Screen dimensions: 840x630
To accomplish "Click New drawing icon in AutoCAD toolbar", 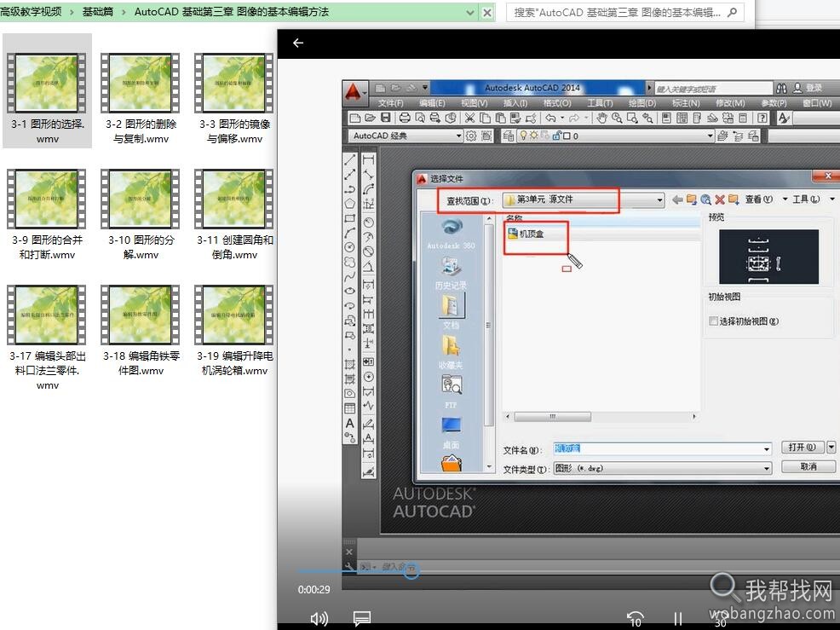I will [x=354, y=118].
